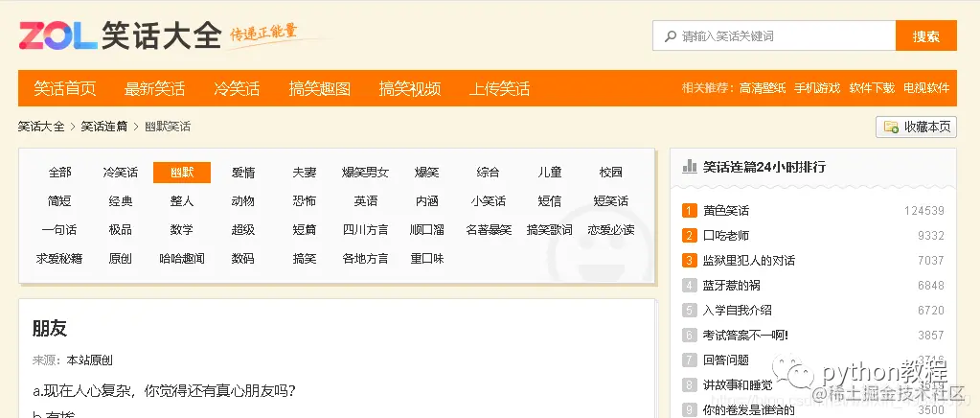This screenshot has width=980, height=418.
Task: Select the 一句话 category
Action: (x=59, y=230)
